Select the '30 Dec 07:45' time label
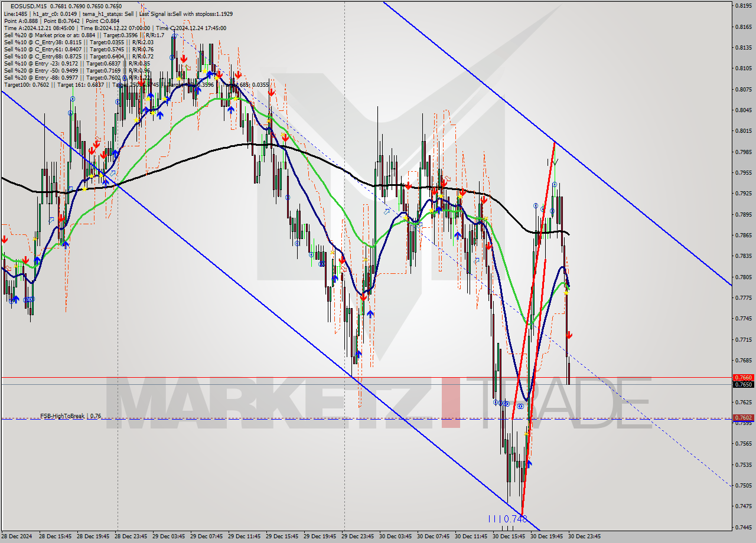Screen dimensions: 756x543 point(434,537)
